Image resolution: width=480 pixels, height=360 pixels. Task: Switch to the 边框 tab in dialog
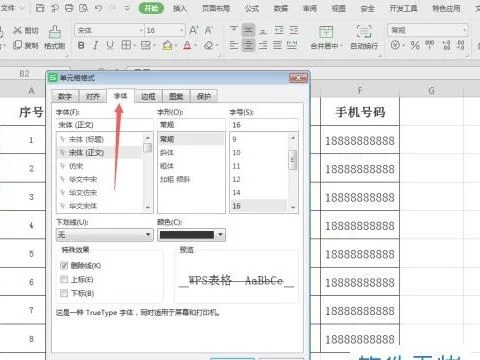(148, 96)
